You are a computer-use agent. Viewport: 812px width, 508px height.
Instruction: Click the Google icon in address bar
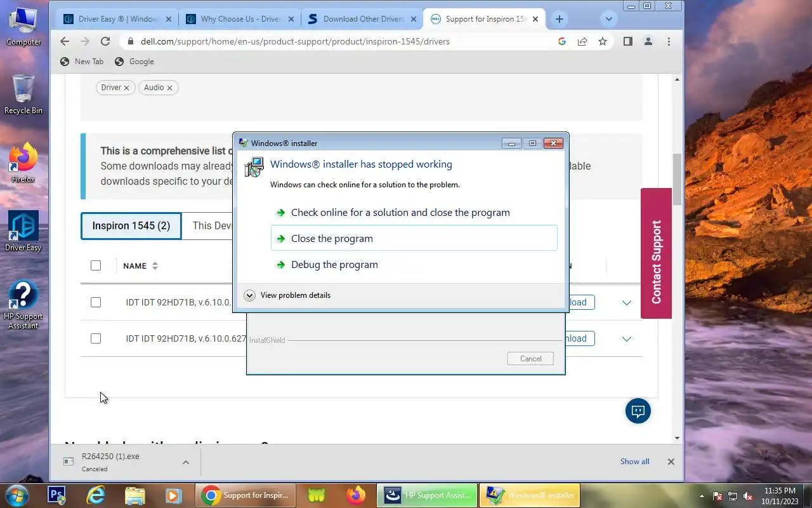[x=561, y=41]
